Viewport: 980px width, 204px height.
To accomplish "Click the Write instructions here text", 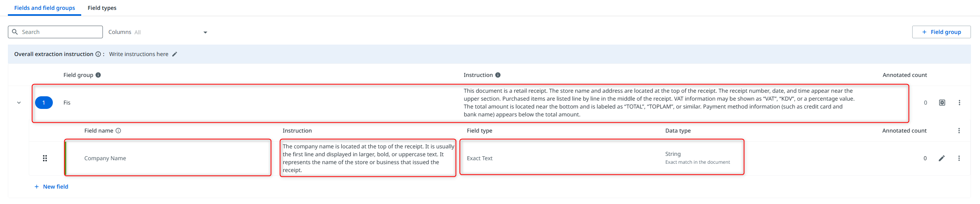I will pyautogui.click(x=139, y=54).
